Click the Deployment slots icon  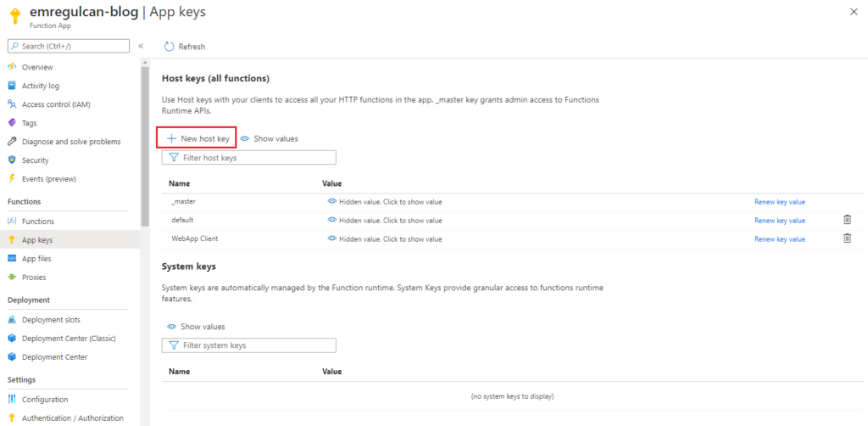[12, 320]
